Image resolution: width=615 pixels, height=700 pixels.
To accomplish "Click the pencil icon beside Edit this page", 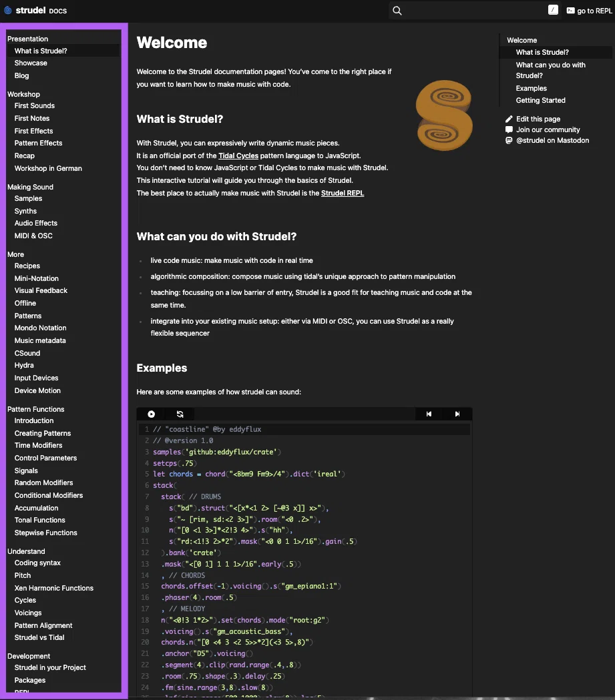I will click(509, 119).
